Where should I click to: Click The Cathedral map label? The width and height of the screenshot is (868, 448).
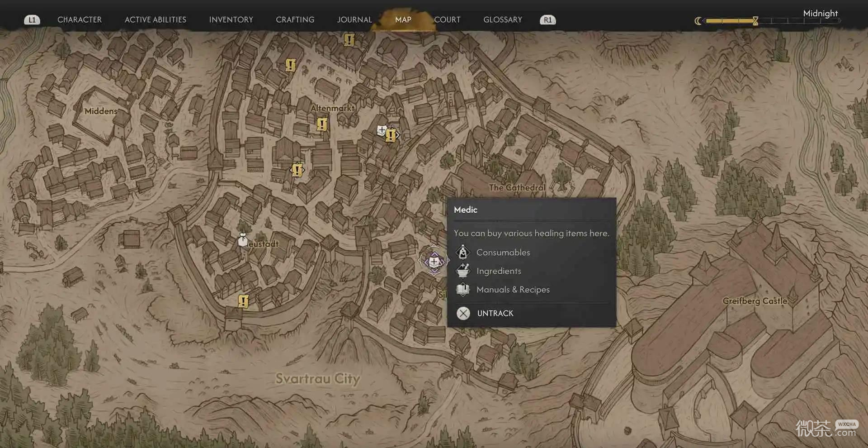(x=517, y=187)
